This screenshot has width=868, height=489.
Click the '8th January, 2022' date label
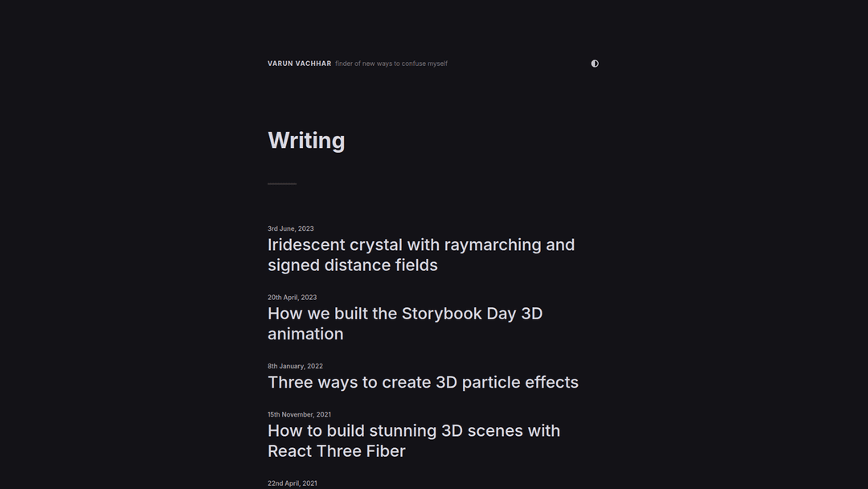coord(295,366)
